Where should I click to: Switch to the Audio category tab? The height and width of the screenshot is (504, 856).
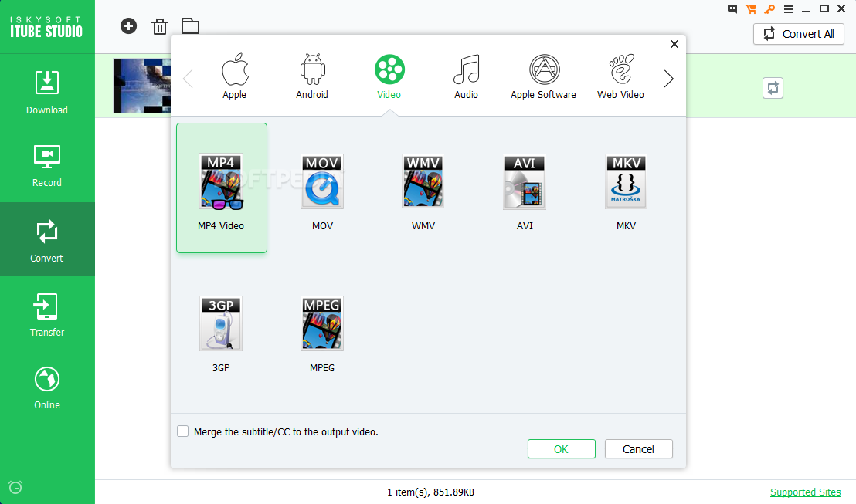[466, 76]
